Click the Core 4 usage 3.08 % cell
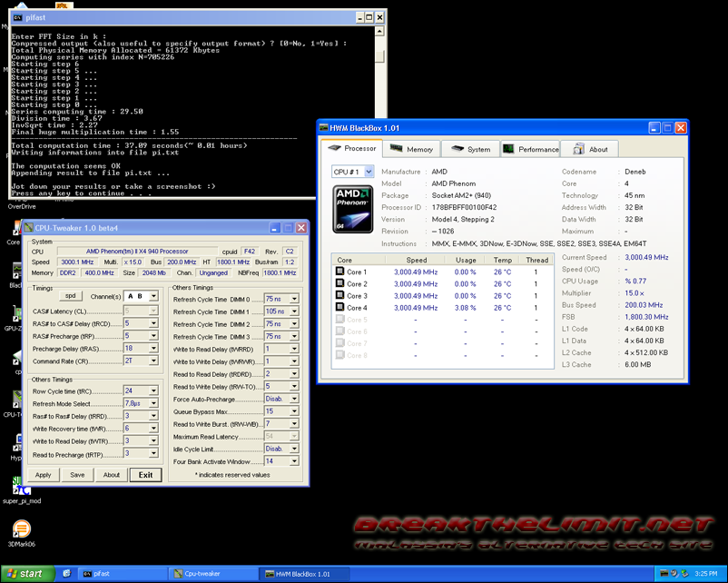Image resolution: width=728 pixels, height=583 pixels. [x=466, y=308]
